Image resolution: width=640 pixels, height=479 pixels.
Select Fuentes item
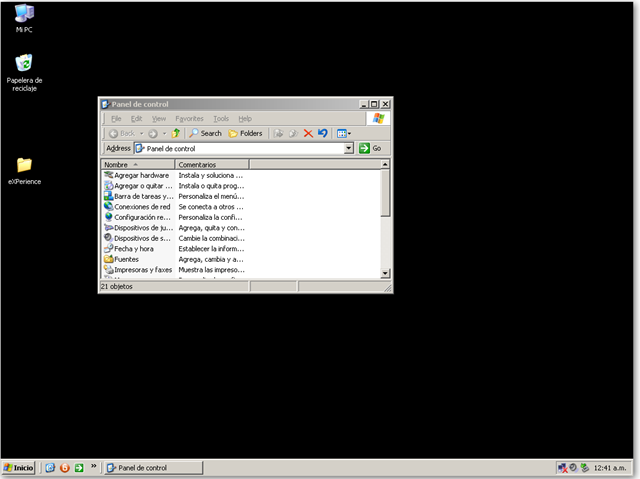(x=121, y=259)
